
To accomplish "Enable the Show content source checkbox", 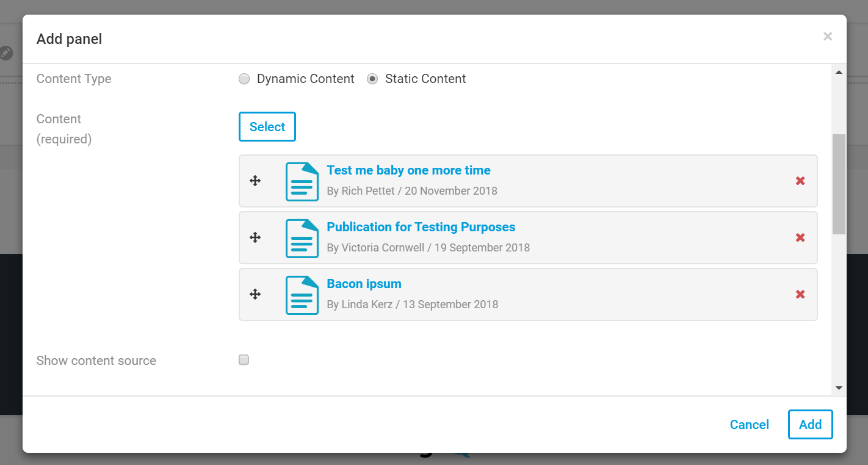I will click(x=244, y=360).
